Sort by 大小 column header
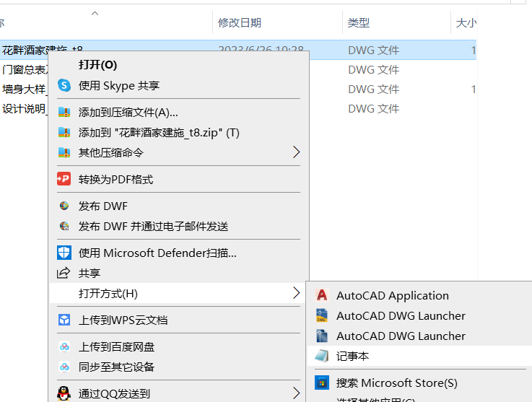This screenshot has height=402, width=532. click(466, 22)
